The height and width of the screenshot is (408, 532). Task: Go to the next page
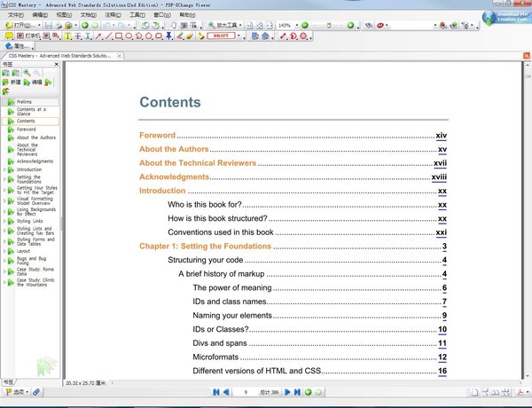[287, 392]
